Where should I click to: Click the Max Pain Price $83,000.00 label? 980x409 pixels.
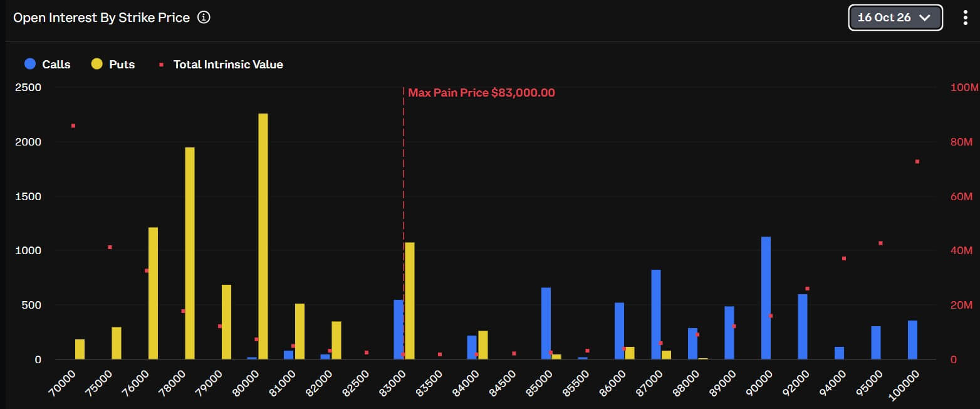(x=481, y=93)
